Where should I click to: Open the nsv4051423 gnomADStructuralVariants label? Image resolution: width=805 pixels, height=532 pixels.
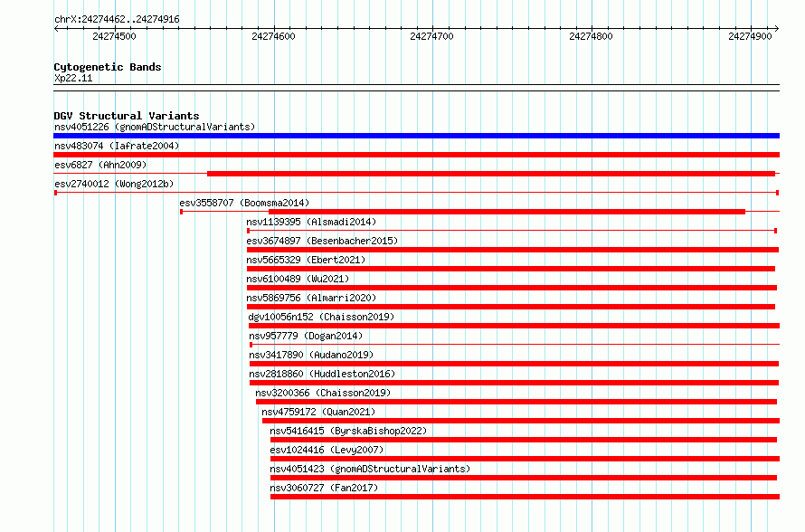click(370, 469)
